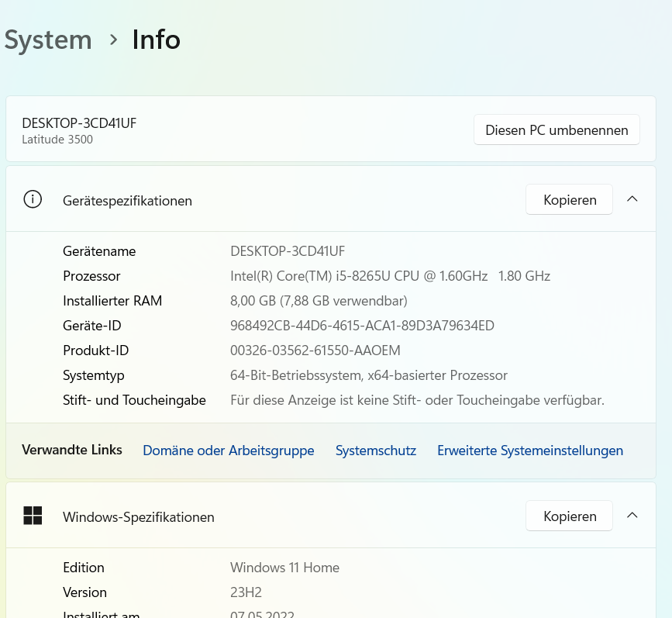The width and height of the screenshot is (672, 618).
Task: Select the 23H2 version value
Action: tap(246, 592)
